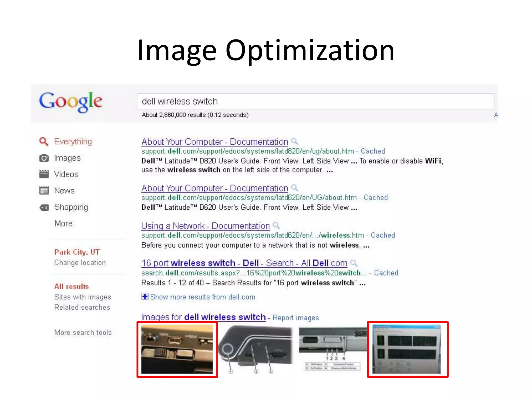
Task: Open Using a Network - Documentation result
Action: [x=205, y=226]
